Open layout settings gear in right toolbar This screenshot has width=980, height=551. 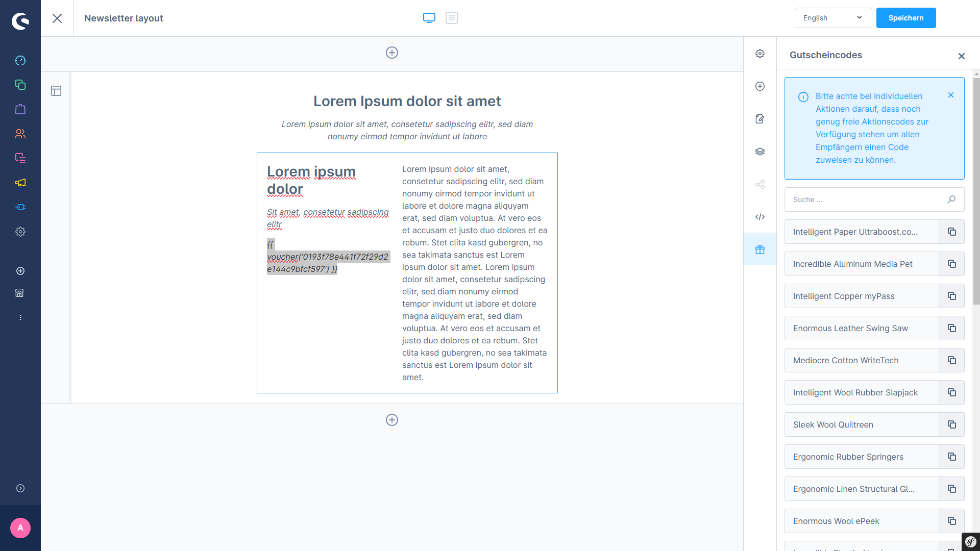(760, 54)
